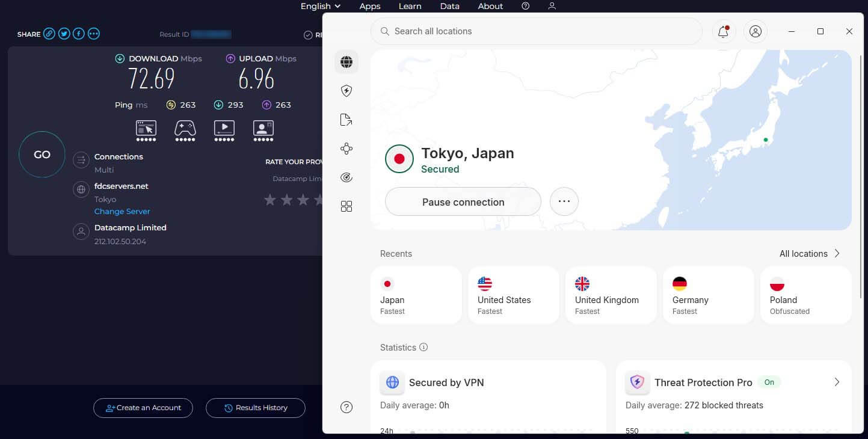Select the Japan Fastest recent card
This screenshot has width=868, height=439.
pyautogui.click(x=416, y=295)
